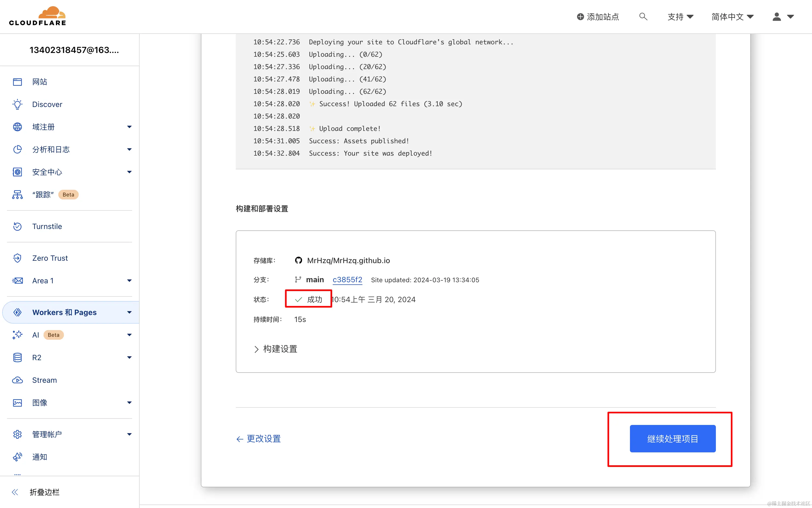Expand the Area 1 submenu arrow
Viewport: 812px width, 508px height.
129,281
